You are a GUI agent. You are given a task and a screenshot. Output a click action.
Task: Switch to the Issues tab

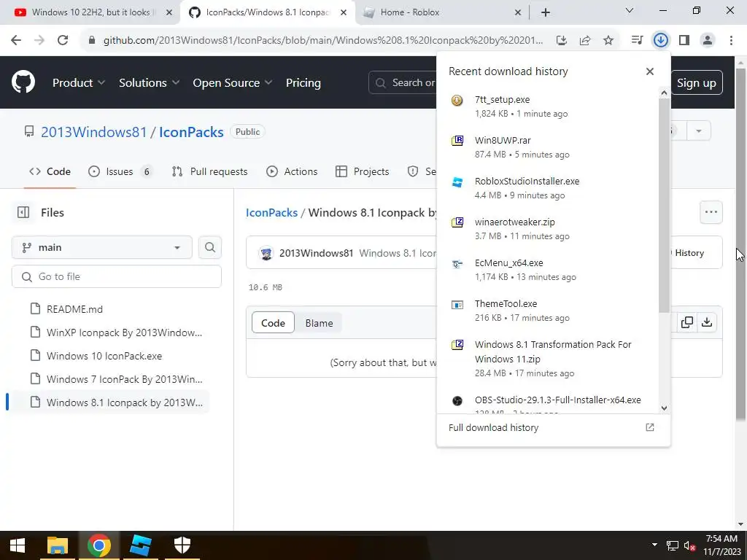[120, 171]
